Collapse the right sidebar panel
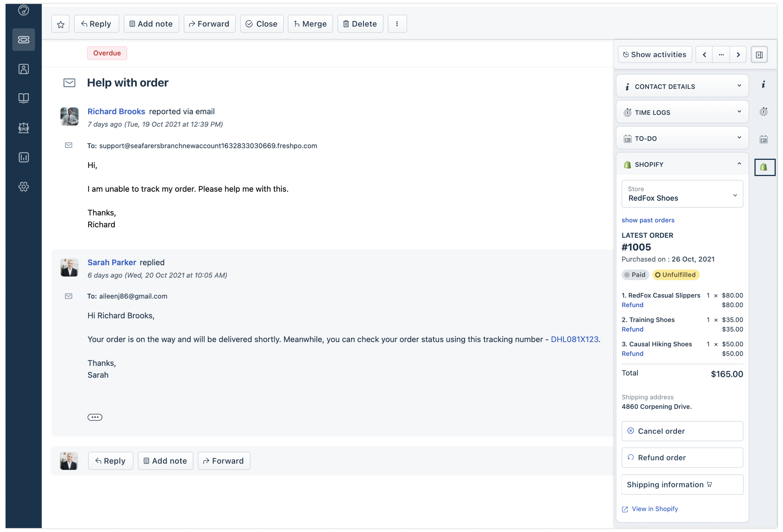 click(759, 54)
